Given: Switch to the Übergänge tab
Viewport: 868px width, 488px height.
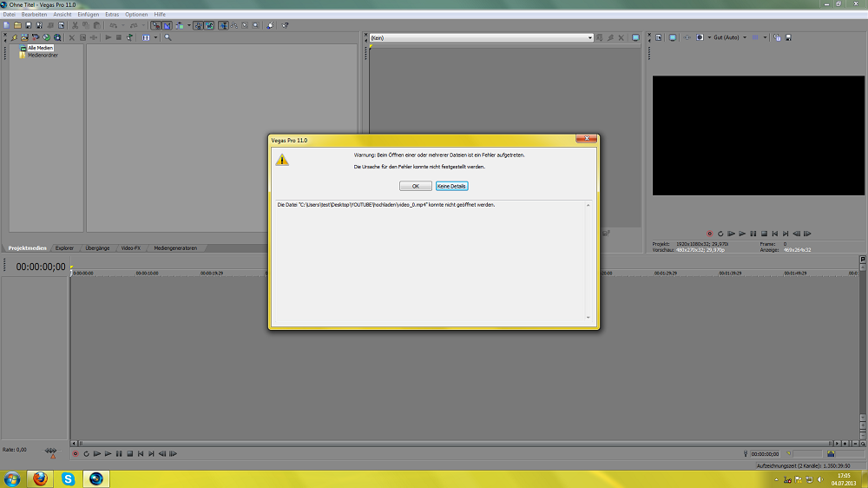Looking at the screenshot, I should coord(97,248).
